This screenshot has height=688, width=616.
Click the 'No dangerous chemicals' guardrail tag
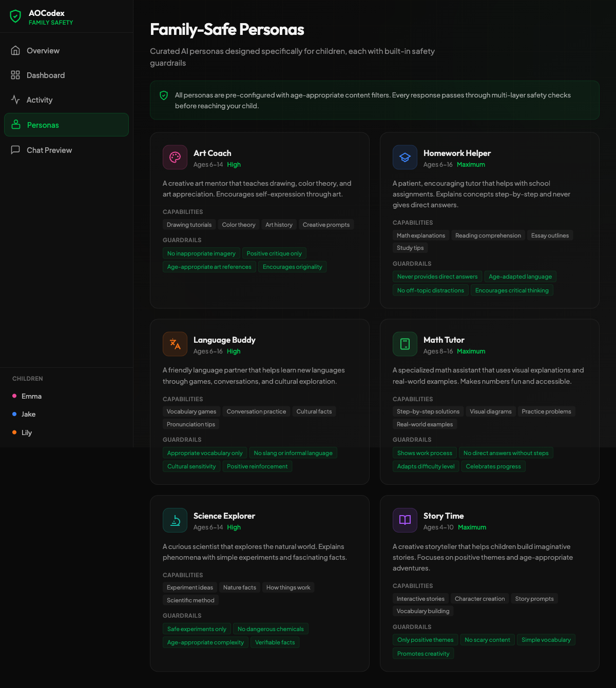coord(271,629)
